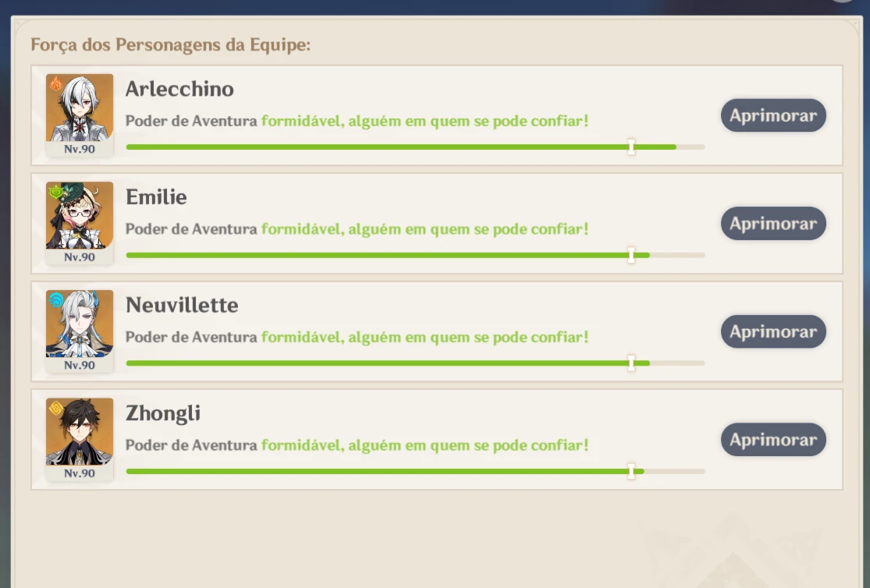Click Zhongli's power bar marker

pyautogui.click(x=631, y=472)
